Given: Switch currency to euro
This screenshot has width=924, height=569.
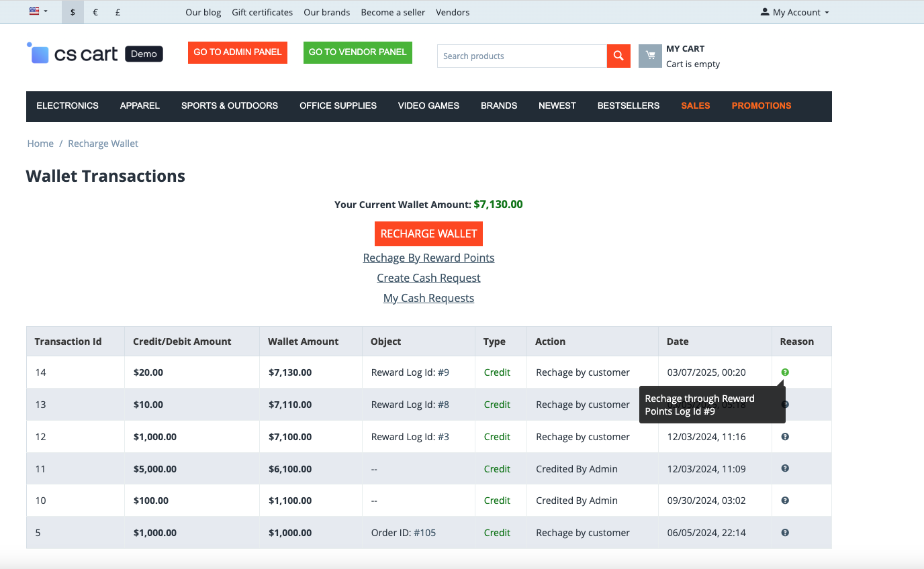Looking at the screenshot, I should [x=95, y=12].
